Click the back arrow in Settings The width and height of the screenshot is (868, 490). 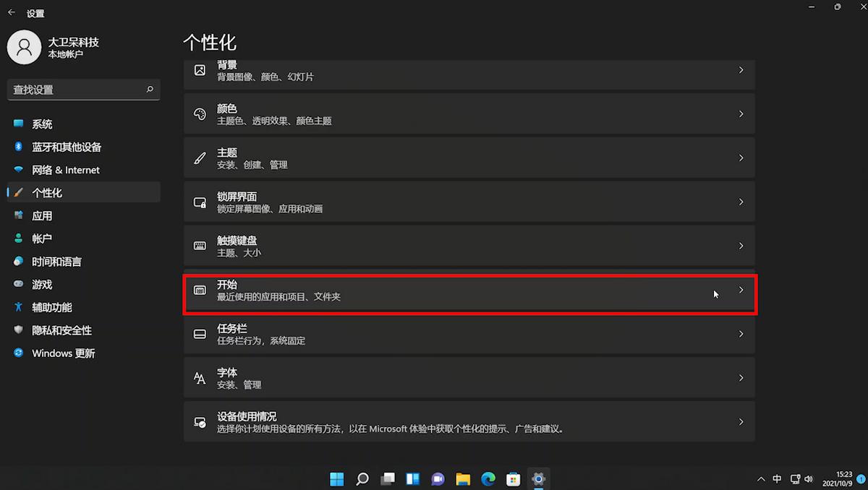tap(11, 12)
